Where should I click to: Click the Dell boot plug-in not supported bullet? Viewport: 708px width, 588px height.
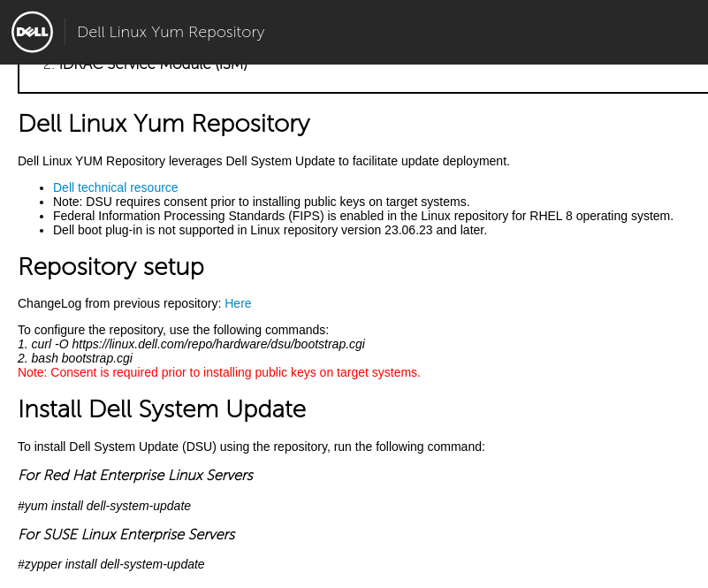pos(270,230)
